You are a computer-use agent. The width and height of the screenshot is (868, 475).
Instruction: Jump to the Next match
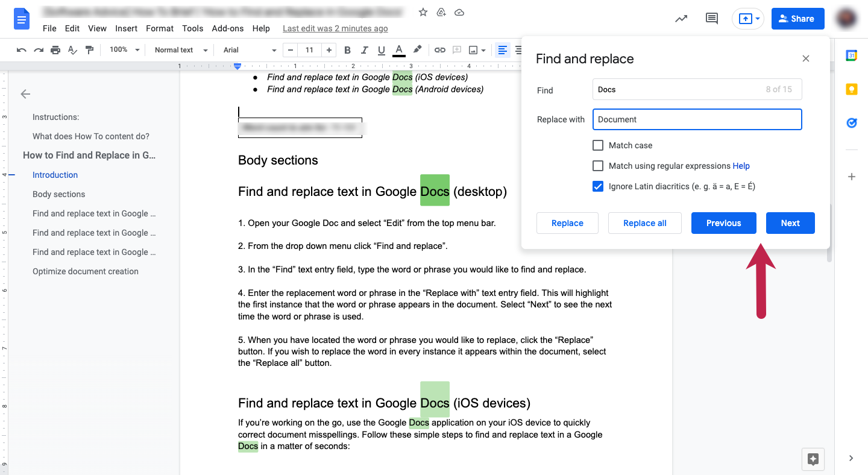click(x=790, y=223)
